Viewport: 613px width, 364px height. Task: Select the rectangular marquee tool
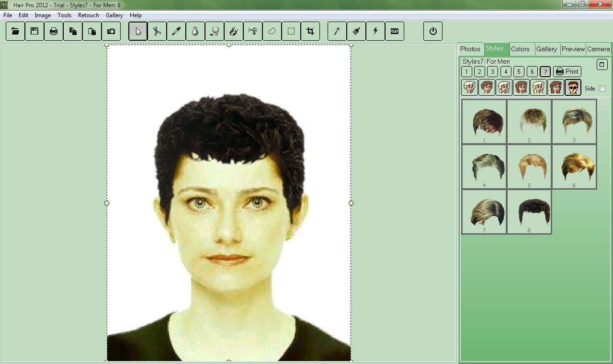[291, 31]
